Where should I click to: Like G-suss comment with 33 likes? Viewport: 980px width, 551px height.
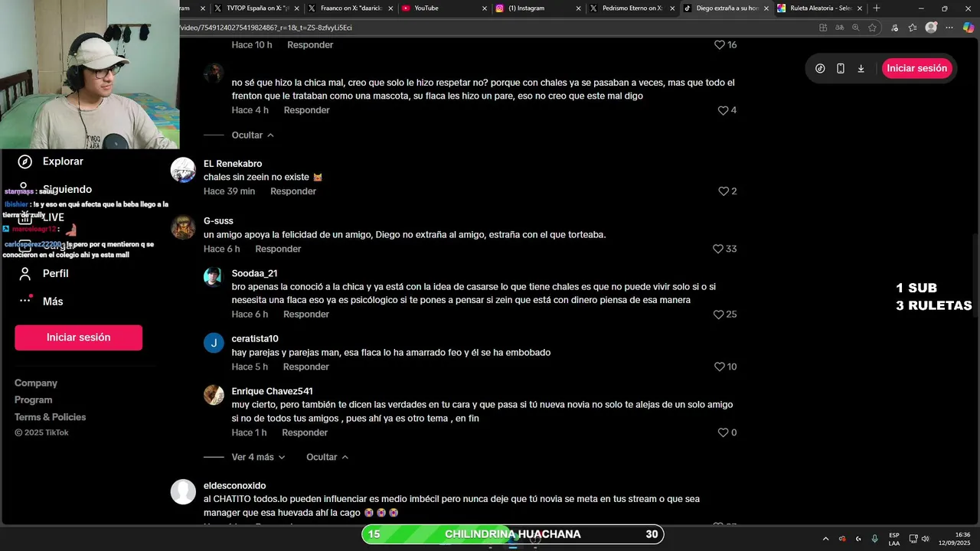[718, 249]
